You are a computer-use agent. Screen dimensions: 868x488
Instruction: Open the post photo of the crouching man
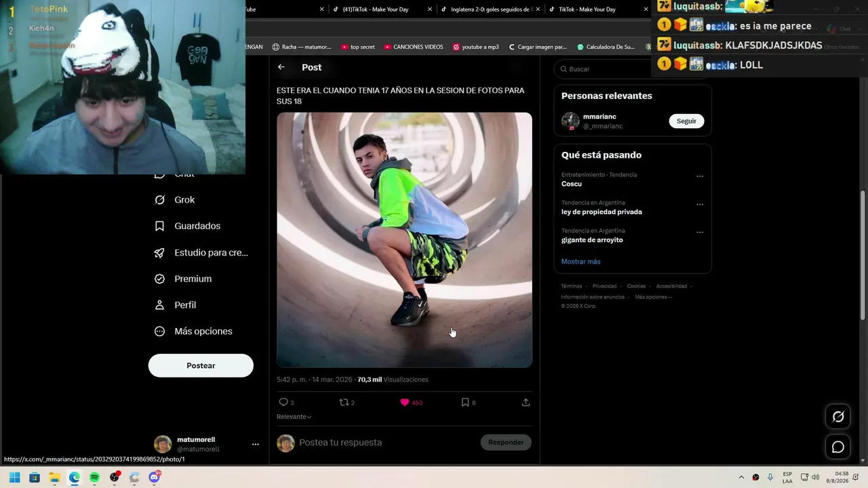point(404,240)
